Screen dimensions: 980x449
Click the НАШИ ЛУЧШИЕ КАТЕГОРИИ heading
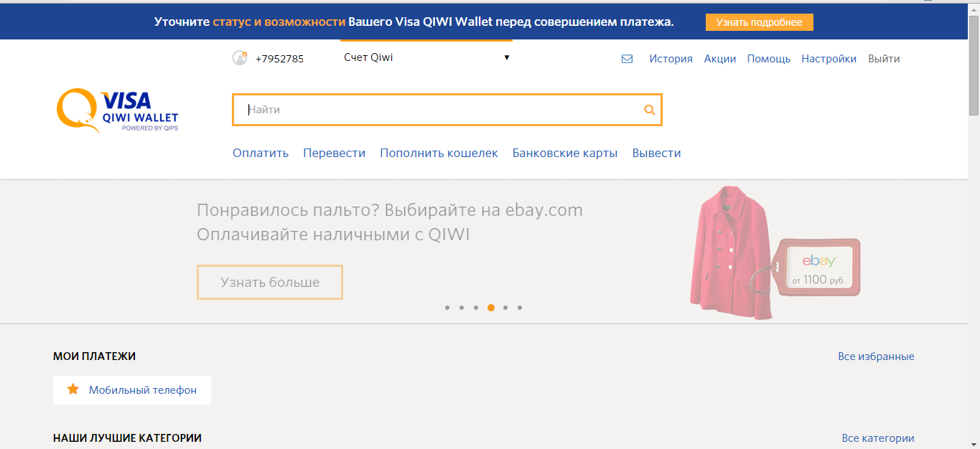click(x=127, y=438)
